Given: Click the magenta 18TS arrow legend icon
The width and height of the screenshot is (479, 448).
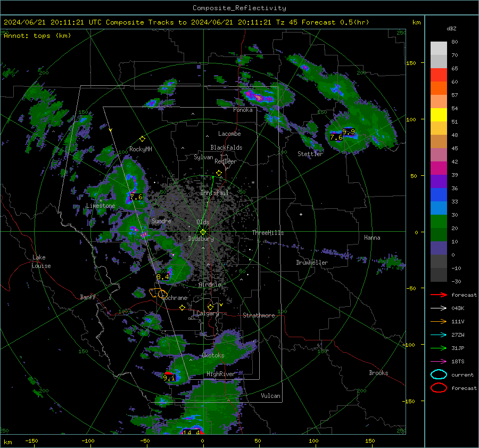Looking at the screenshot, I should coord(439,362).
